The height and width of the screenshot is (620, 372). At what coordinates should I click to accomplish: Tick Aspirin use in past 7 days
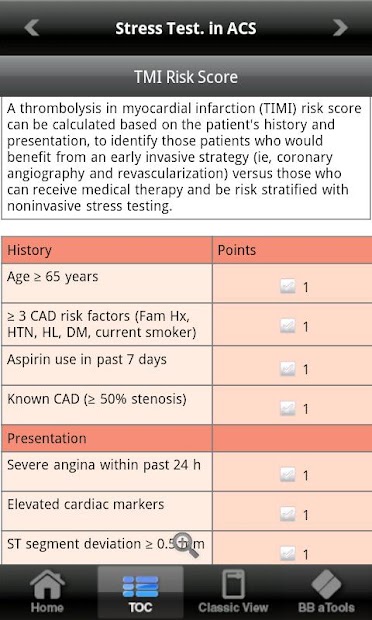[x=288, y=369]
